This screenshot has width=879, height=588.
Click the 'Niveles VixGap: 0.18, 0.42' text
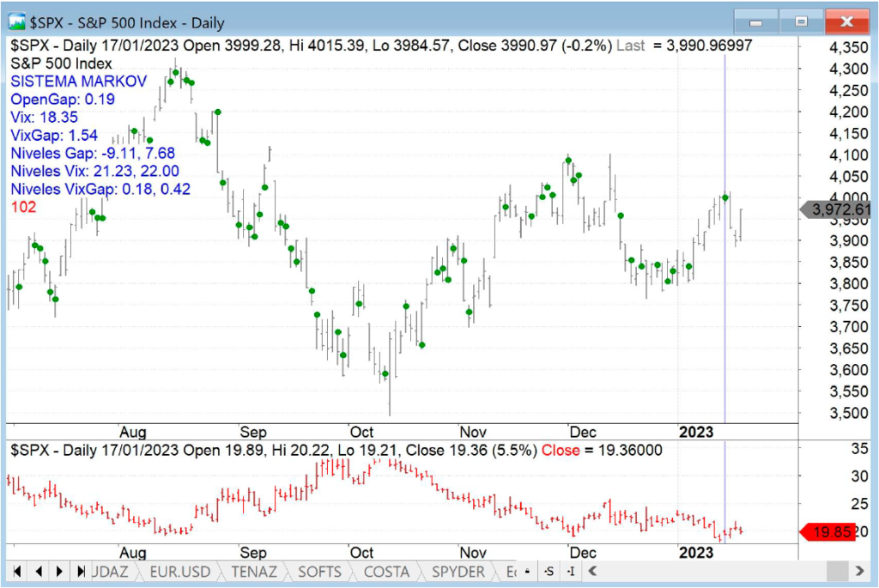pyautogui.click(x=101, y=189)
